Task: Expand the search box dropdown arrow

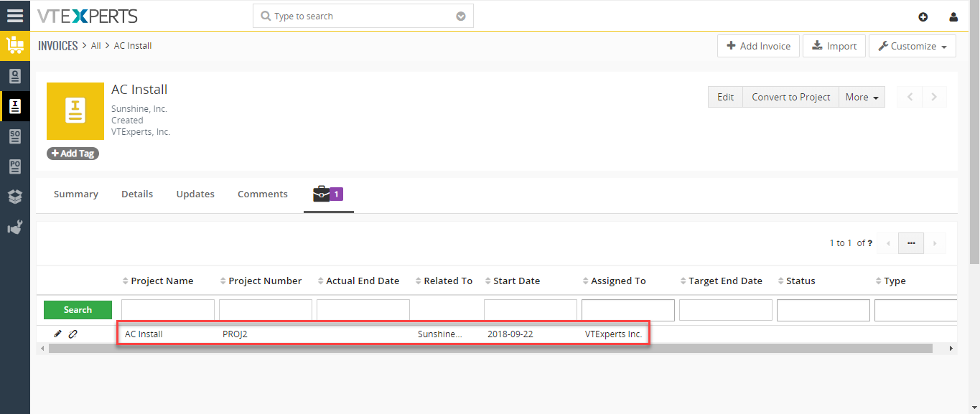Action: (461, 16)
